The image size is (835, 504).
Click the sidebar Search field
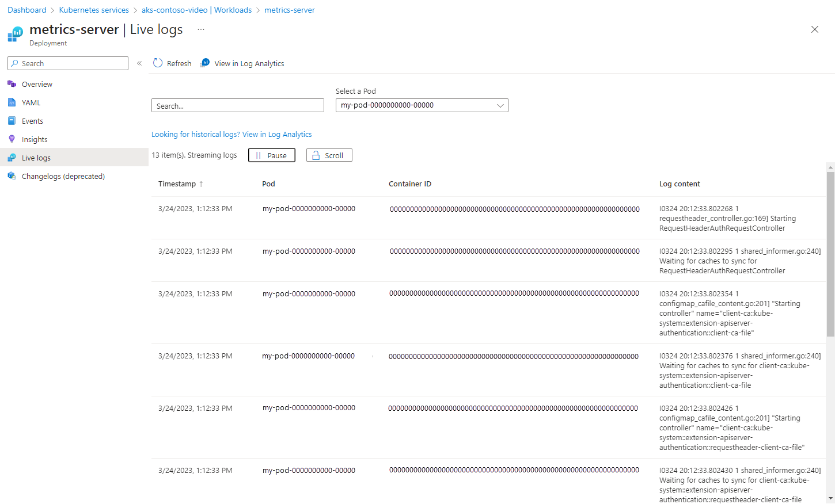click(68, 63)
